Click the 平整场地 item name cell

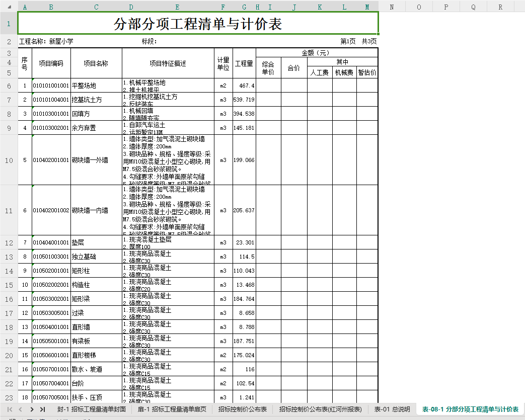(x=97, y=86)
